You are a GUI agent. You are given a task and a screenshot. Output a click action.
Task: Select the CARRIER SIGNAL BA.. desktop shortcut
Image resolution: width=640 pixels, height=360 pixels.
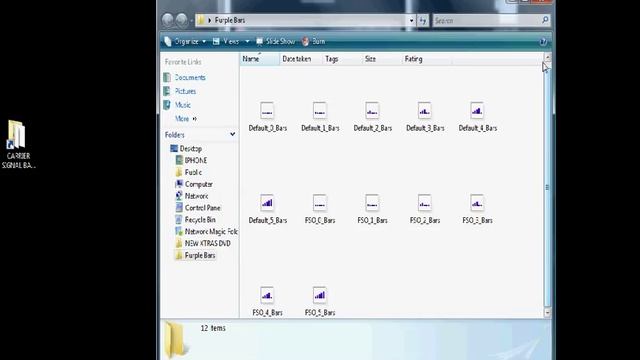(x=18, y=144)
